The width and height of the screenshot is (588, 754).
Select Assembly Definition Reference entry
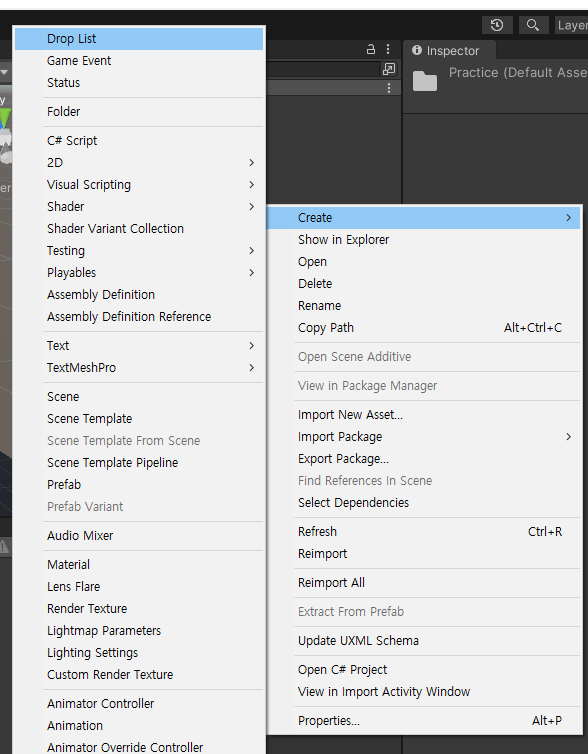(x=139, y=316)
